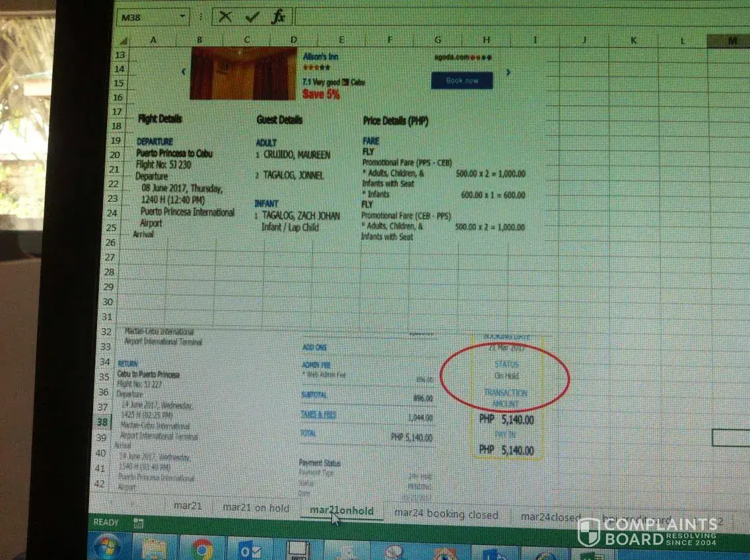
Task: Select row 27 header
Action: 110,257
